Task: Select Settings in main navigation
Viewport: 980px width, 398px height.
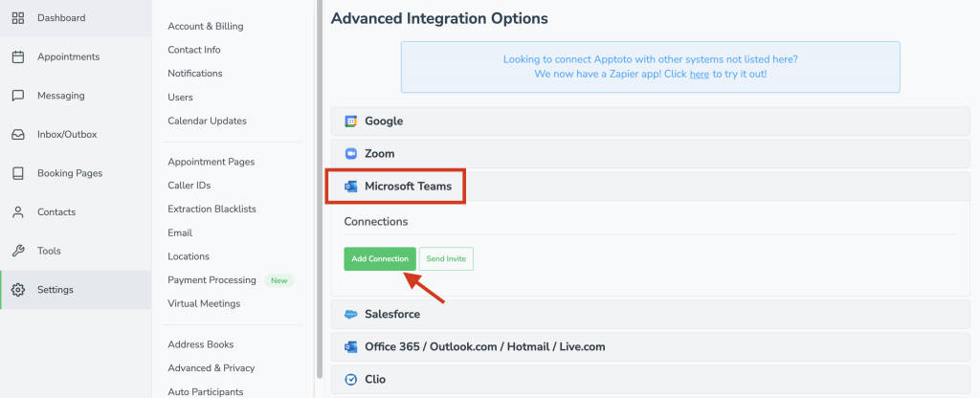Action: [x=76, y=289]
